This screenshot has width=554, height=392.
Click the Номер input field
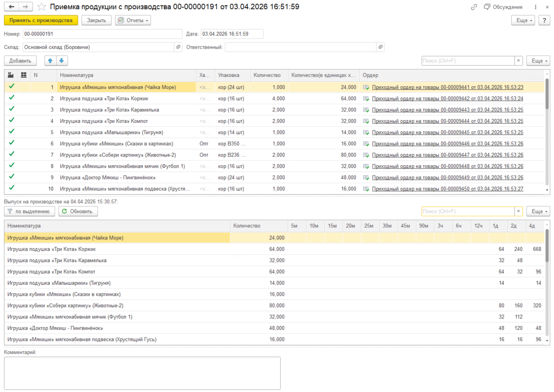(102, 34)
